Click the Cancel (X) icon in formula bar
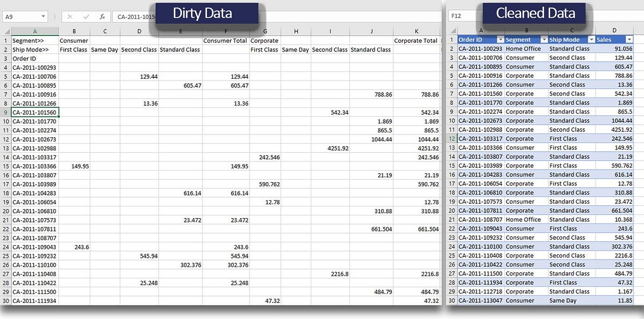 point(70,16)
